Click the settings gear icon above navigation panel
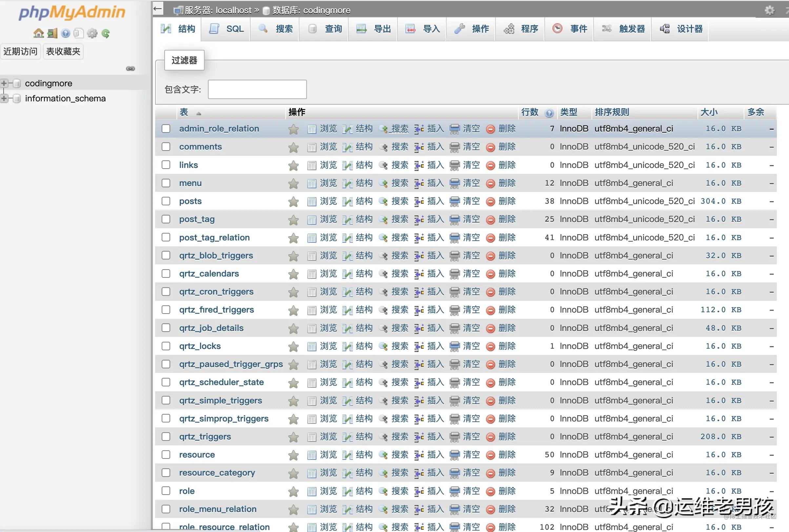 pyautogui.click(x=92, y=33)
